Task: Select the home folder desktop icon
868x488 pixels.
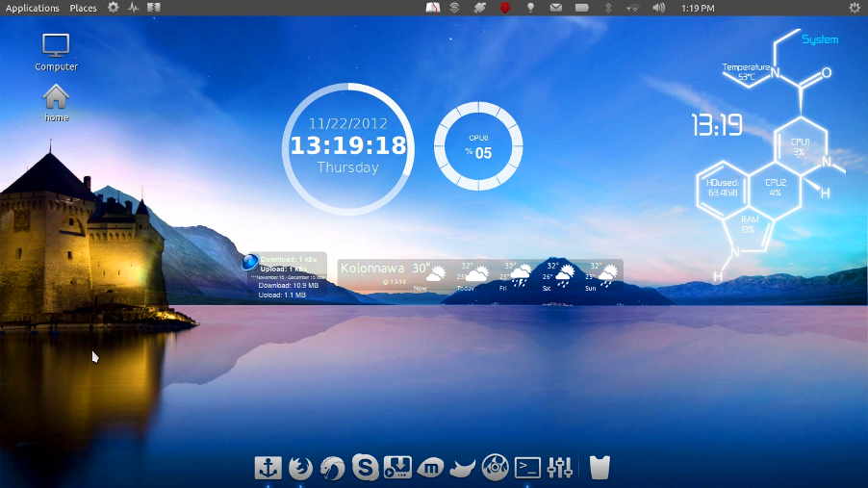Action: pos(57,103)
